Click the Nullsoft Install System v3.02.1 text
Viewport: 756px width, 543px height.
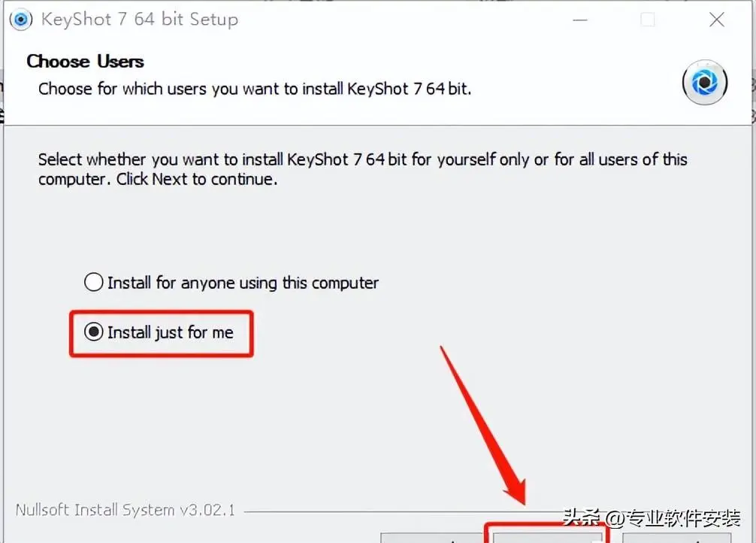125,510
